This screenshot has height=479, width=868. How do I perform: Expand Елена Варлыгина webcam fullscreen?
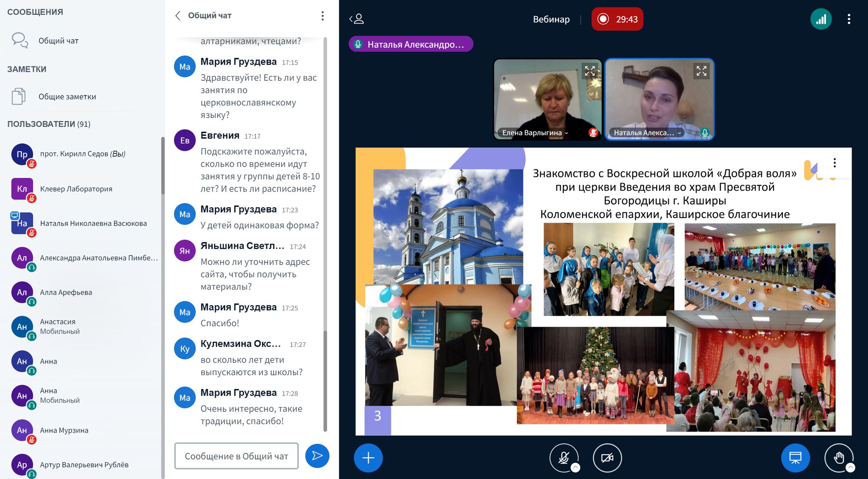pyautogui.click(x=590, y=71)
